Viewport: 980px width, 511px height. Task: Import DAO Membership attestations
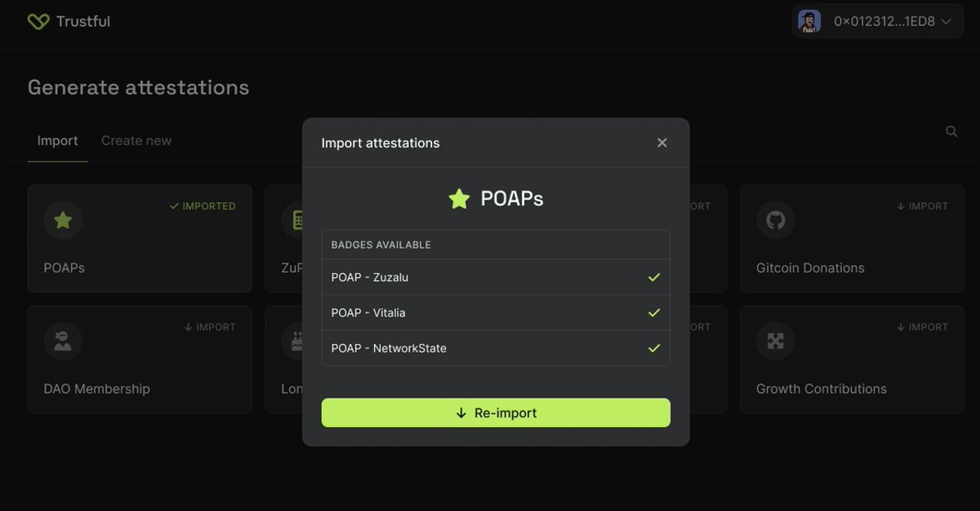(210, 327)
